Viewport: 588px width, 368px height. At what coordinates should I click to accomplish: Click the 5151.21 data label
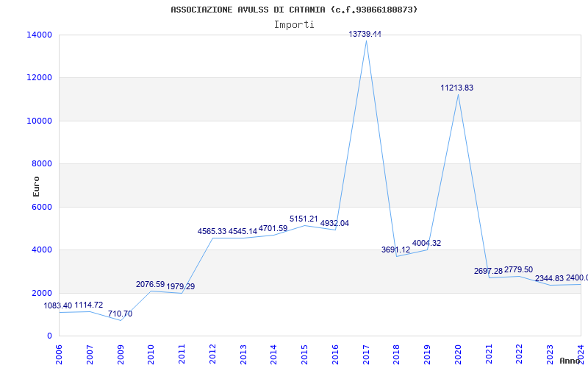pyautogui.click(x=304, y=219)
